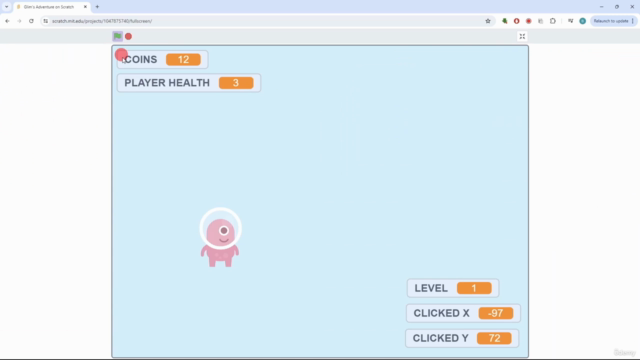
Task: Click the red dot sprite near COINS
Action: pos(121,55)
